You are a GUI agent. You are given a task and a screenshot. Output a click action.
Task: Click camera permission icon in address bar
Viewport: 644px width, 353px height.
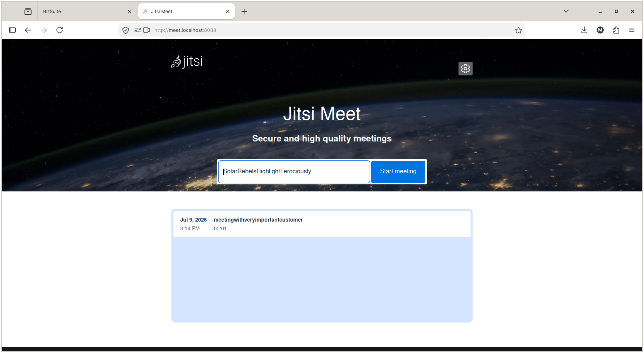(x=147, y=30)
